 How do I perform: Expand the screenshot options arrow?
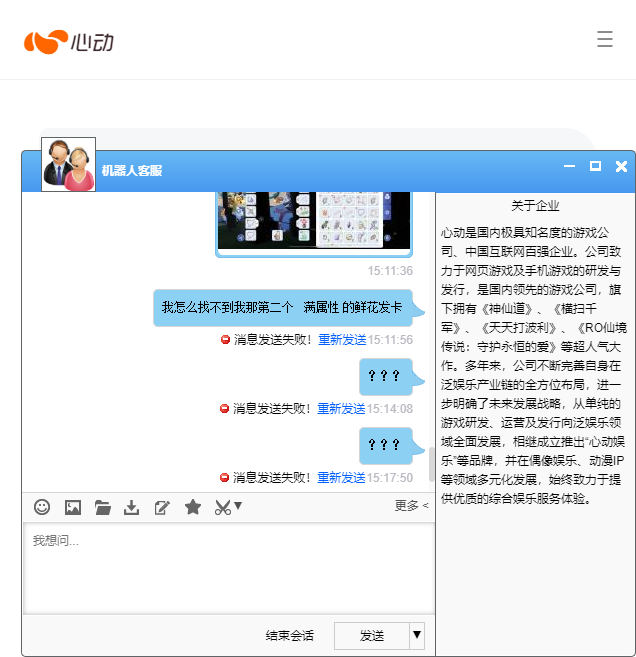pyautogui.click(x=238, y=505)
